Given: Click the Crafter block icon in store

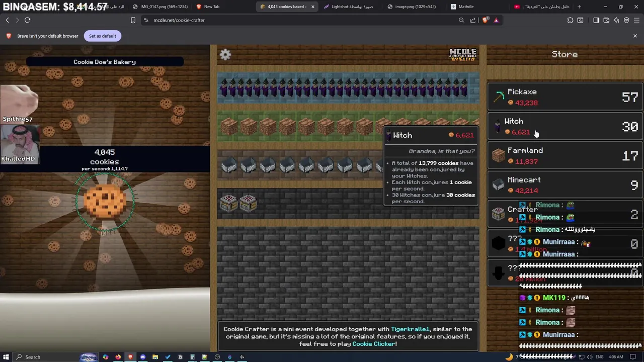Looking at the screenshot, I should pos(499,214).
